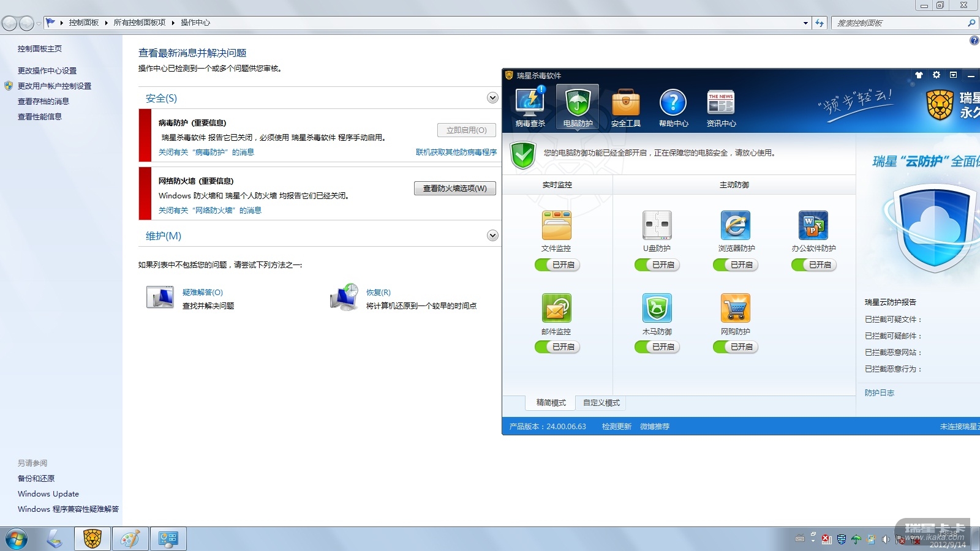This screenshot has height=551, width=980.
Task: Toggle the 浏览器防护 switch
Action: (736, 265)
